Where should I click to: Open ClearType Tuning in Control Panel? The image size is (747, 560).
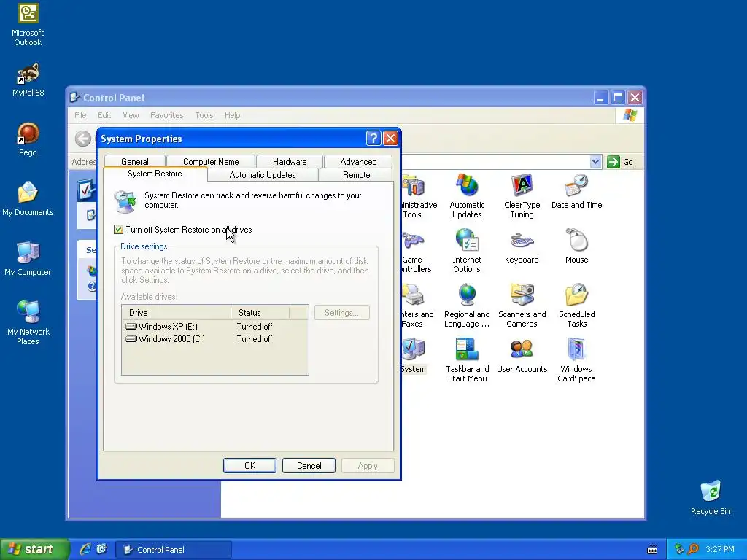click(522, 196)
